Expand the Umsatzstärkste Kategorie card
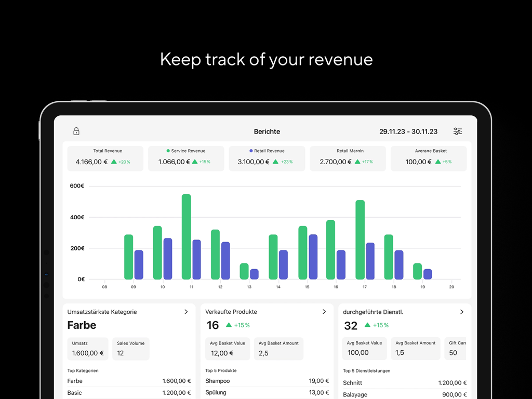Screen dimensions: 532x399 (x=186, y=312)
